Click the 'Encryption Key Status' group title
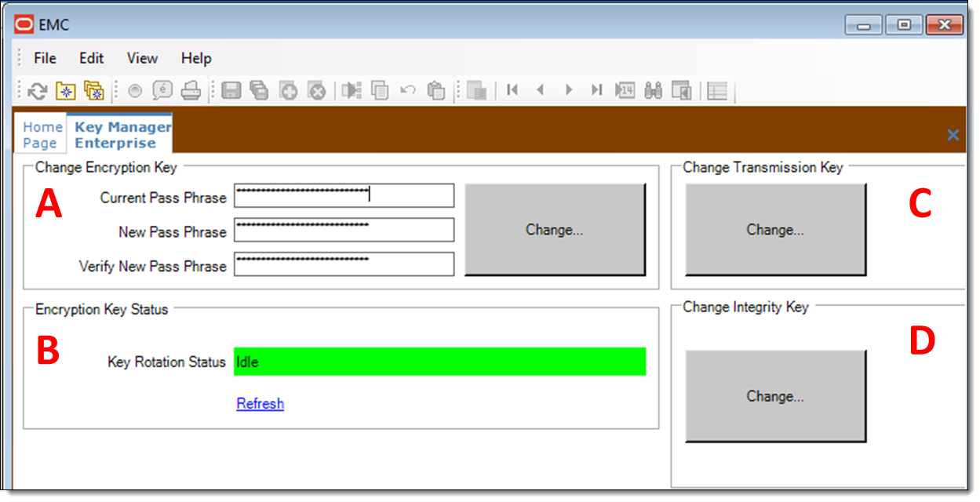This screenshot has width=980, height=502. click(102, 309)
